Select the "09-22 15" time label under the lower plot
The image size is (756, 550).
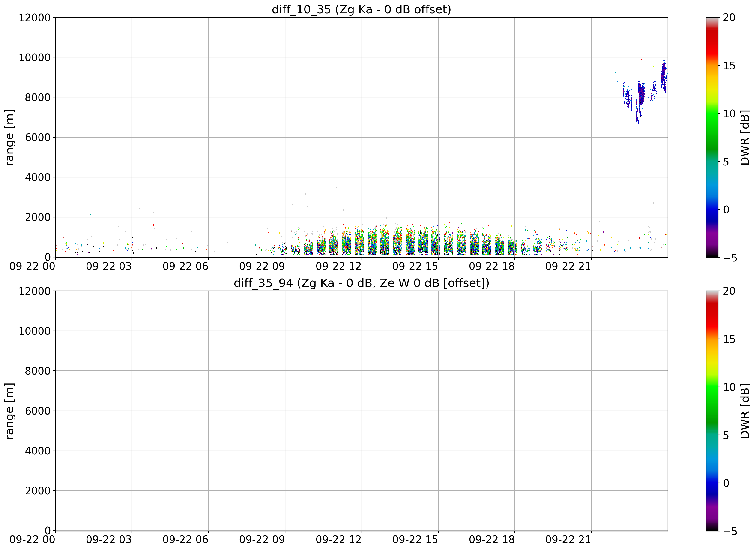(x=415, y=540)
